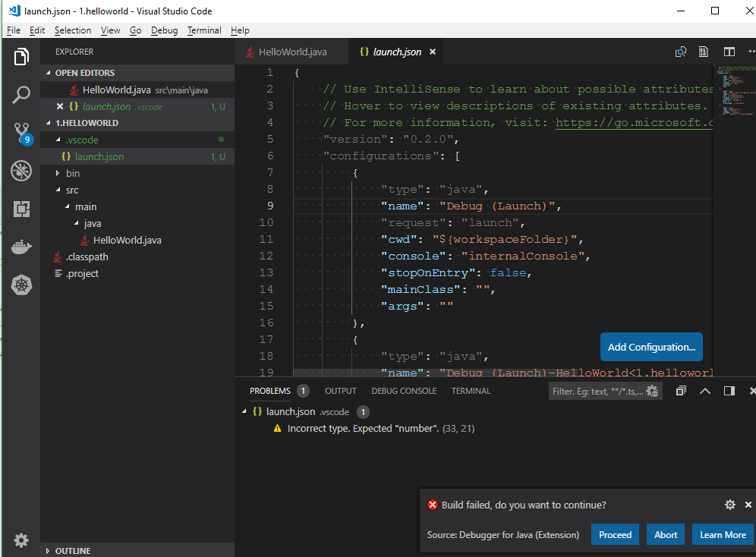Collapse the main folder
756x557 pixels.
click(x=67, y=206)
